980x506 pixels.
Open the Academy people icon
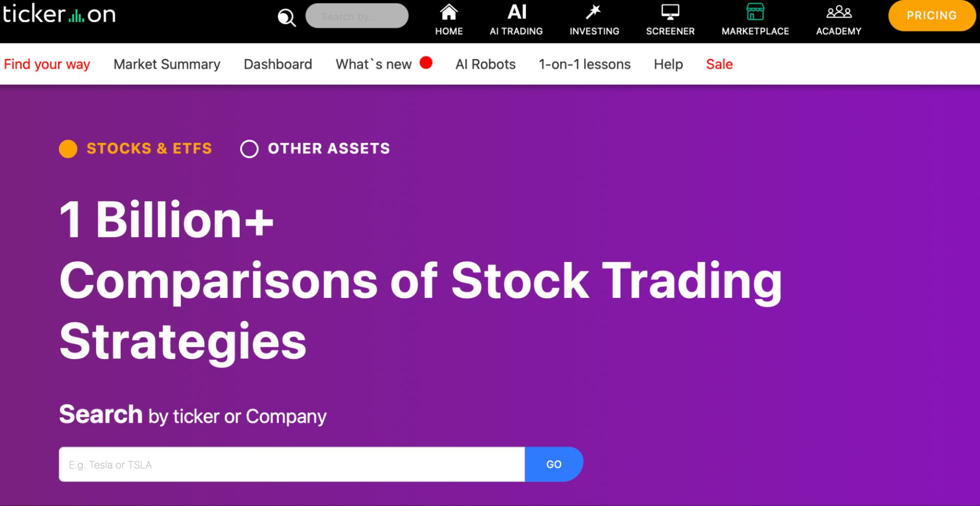839,12
